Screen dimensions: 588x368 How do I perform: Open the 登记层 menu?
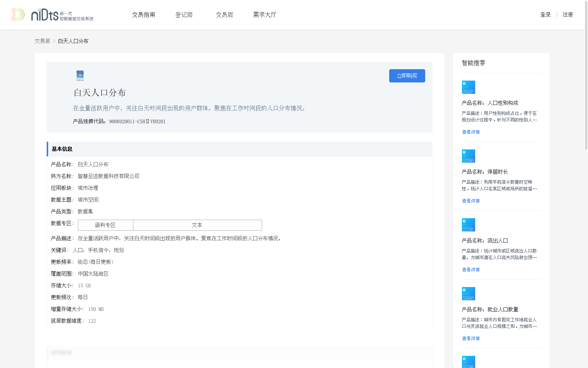click(x=184, y=15)
